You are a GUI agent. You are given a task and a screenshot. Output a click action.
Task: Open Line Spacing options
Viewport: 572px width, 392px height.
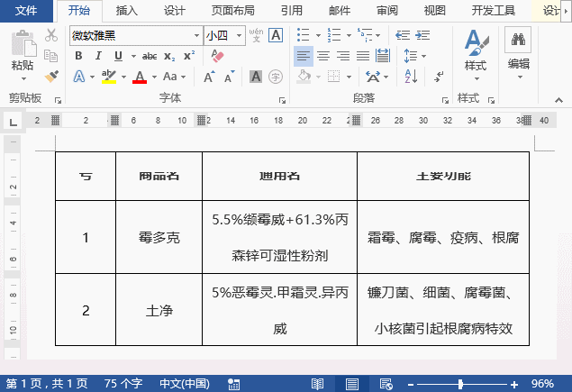pyautogui.click(x=414, y=56)
